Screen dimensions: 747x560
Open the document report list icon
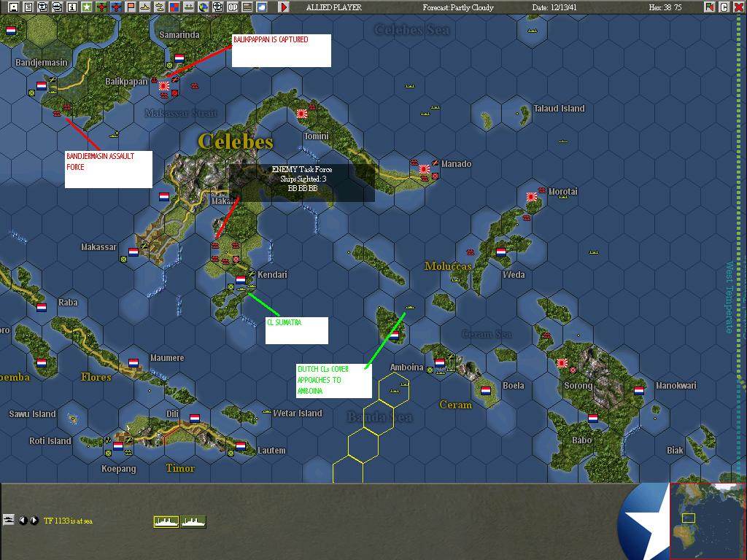[x=28, y=7]
